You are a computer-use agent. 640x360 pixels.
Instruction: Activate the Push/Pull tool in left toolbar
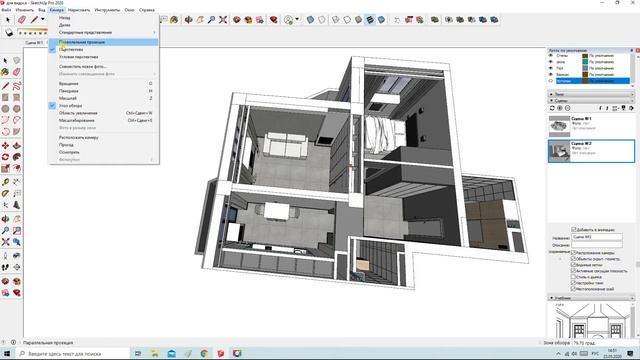pyautogui.click(x=17, y=146)
